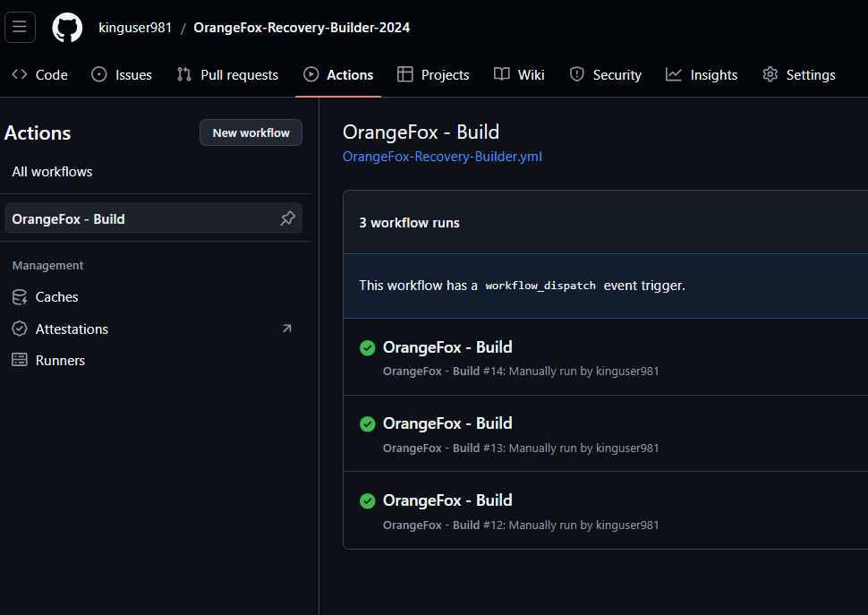Switch to the Code tab
The image size is (868, 615).
40,74
